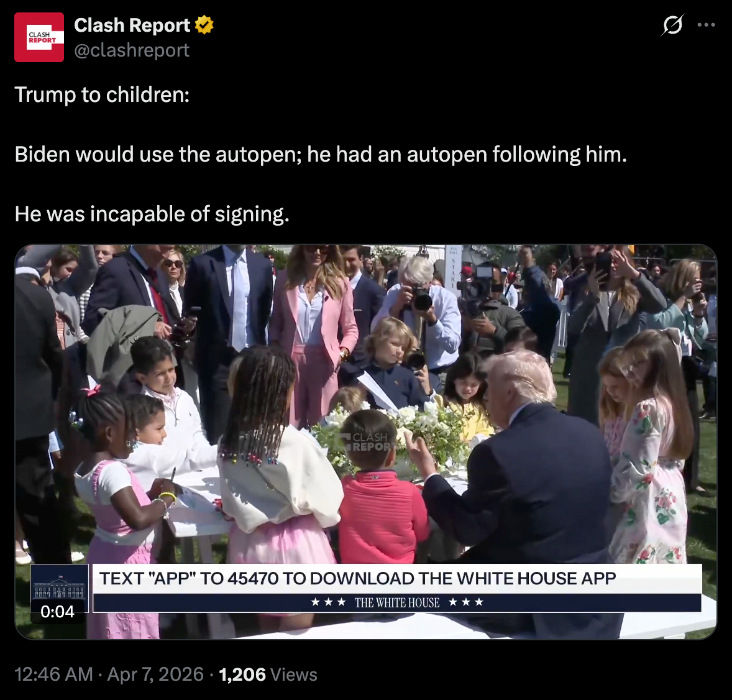732x700 pixels.
Task: Click the gold verified badge
Action: click(204, 25)
